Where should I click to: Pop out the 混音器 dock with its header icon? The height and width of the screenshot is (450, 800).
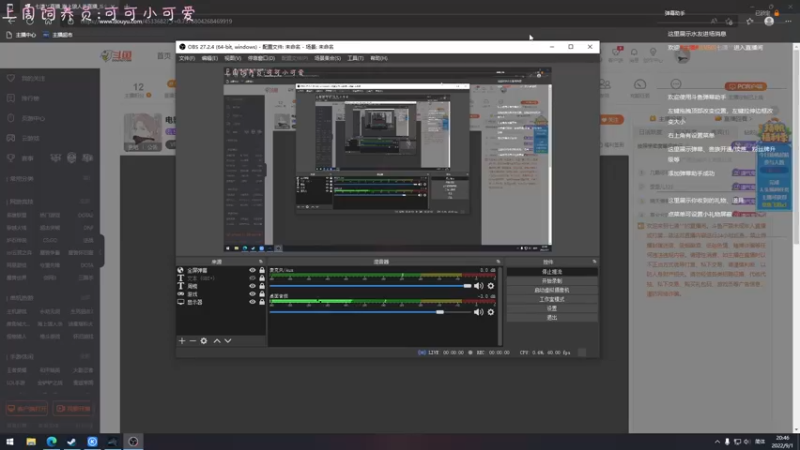click(x=498, y=262)
